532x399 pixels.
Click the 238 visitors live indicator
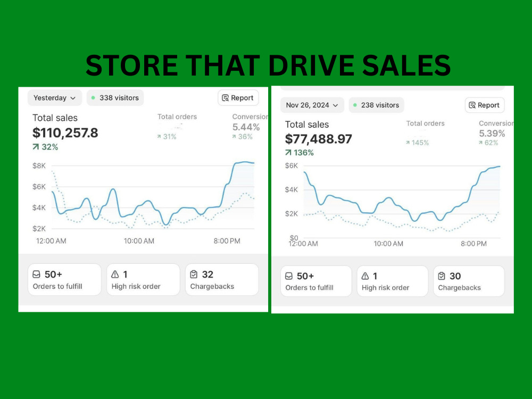[x=376, y=105]
